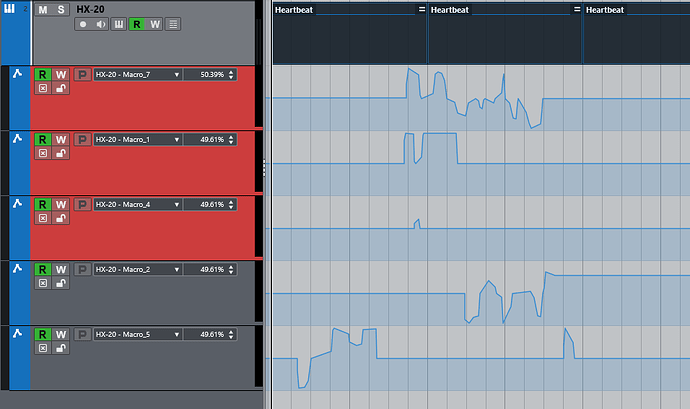Mute automation on Macro_7 lane
This screenshot has height=409, width=690.
[43, 88]
